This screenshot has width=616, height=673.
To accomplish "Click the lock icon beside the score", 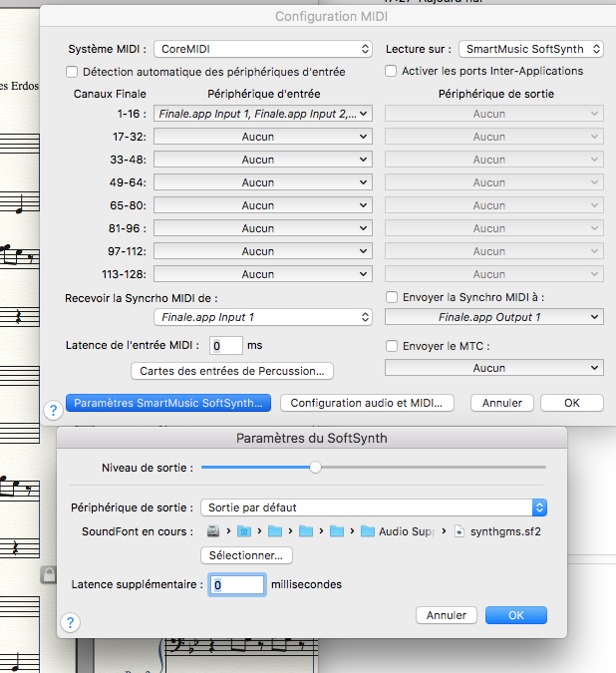I will [x=47, y=573].
